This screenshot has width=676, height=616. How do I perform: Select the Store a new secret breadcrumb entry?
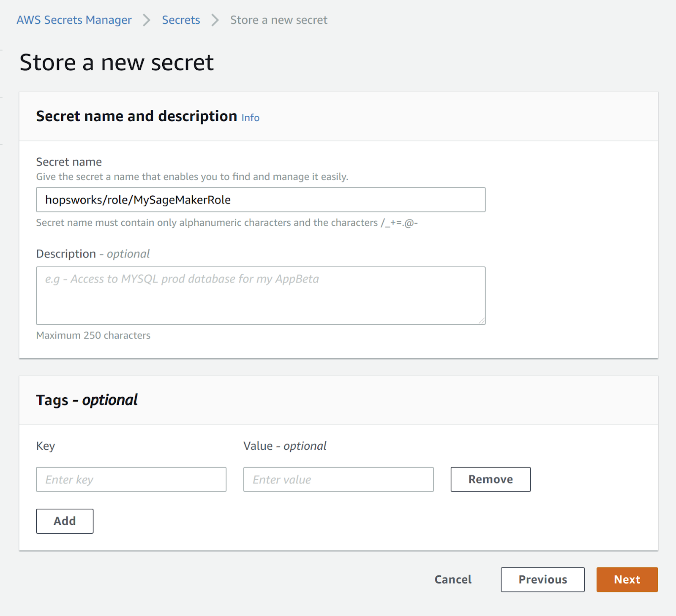tap(278, 19)
